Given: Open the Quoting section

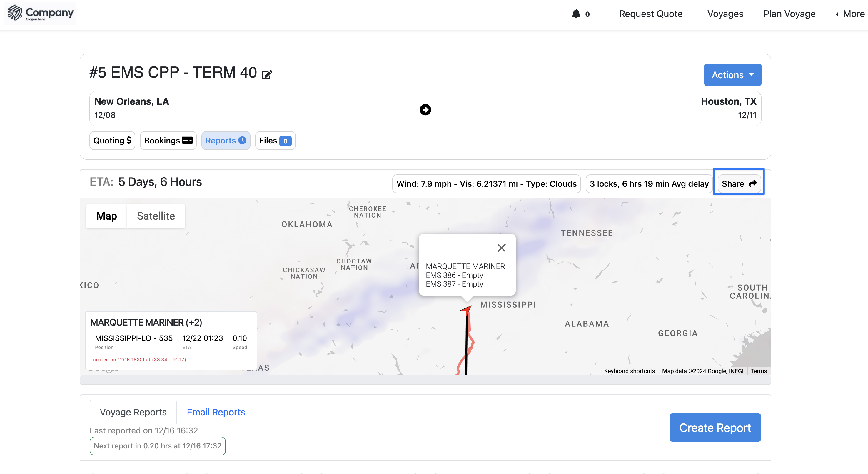Looking at the screenshot, I should (112, 141).
